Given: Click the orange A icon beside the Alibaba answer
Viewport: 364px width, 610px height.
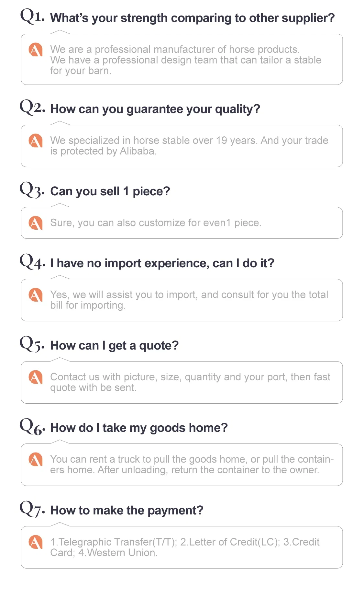Looking at the screenshot, I should pos(36,141).
